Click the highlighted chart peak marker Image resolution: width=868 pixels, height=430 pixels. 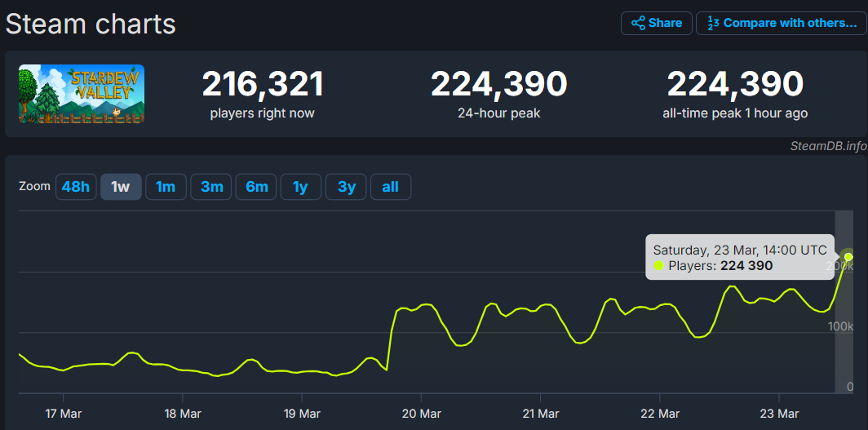pyautogui.click(x=848, y=256)
